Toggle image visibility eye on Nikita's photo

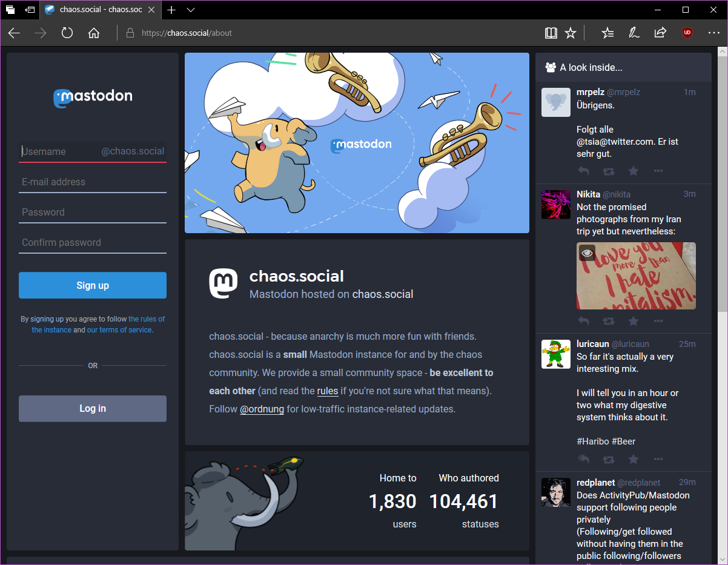pos(587,253)
